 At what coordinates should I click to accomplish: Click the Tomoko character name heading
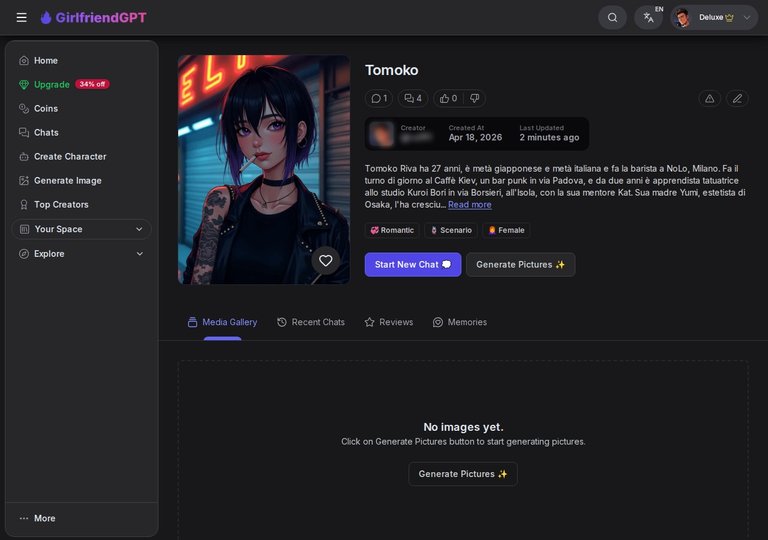pos(391,70)
